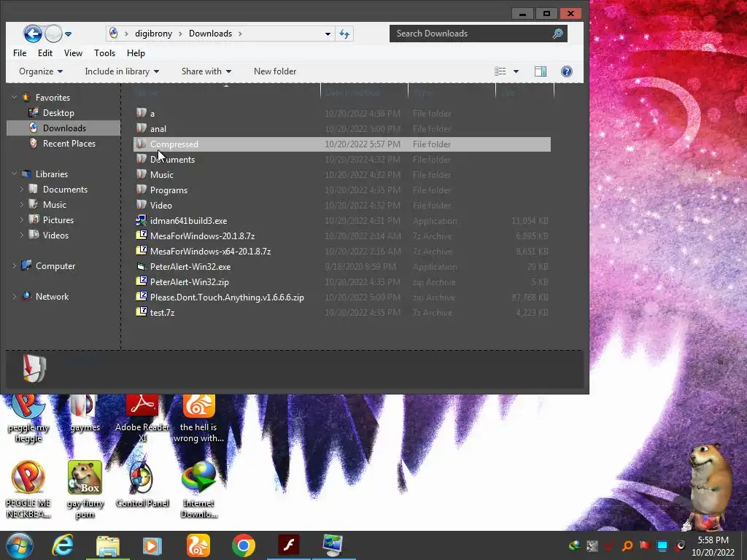Click the test.7z archive icon
Screen dimensions: 747x560
point(141,312)
